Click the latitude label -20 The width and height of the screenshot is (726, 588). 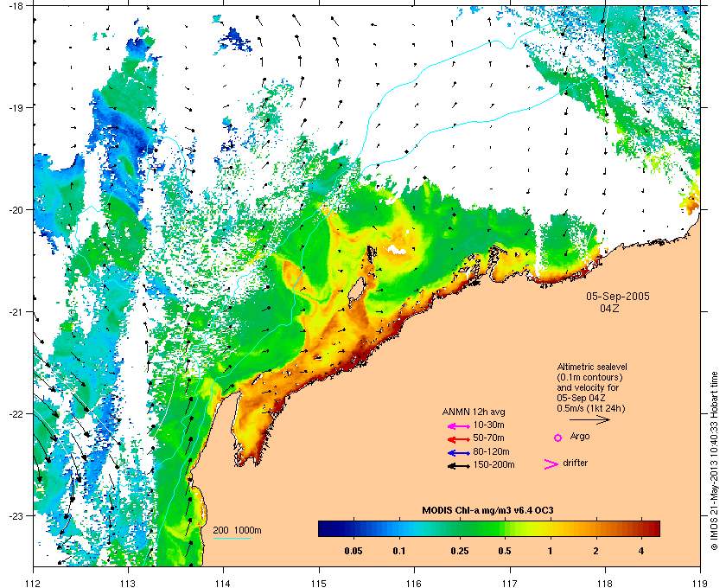17,210
